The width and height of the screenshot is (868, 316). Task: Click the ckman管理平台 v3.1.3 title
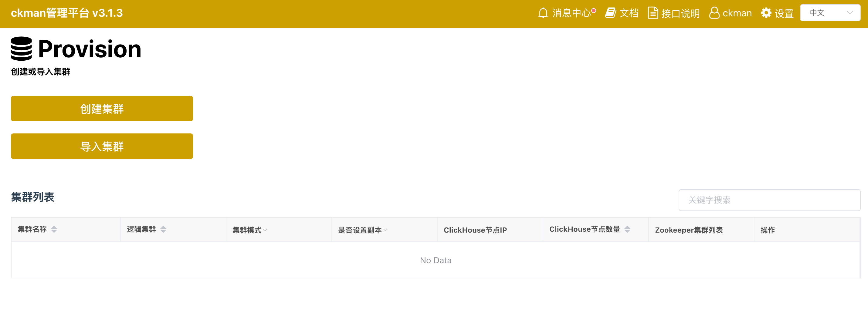coord(67,13)
